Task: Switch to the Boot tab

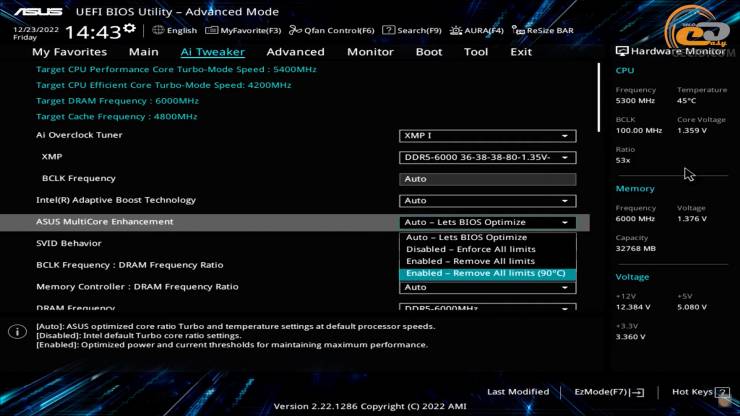Action: tap(429, 52)
